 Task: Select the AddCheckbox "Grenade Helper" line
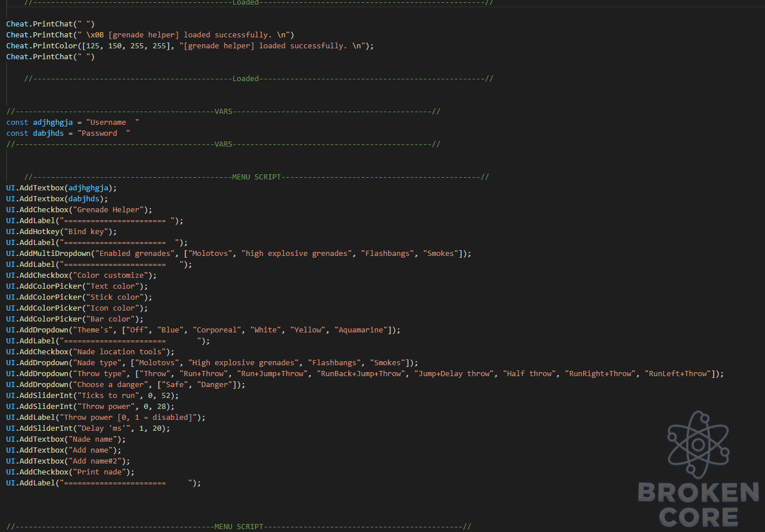click(x=79, y=209)
